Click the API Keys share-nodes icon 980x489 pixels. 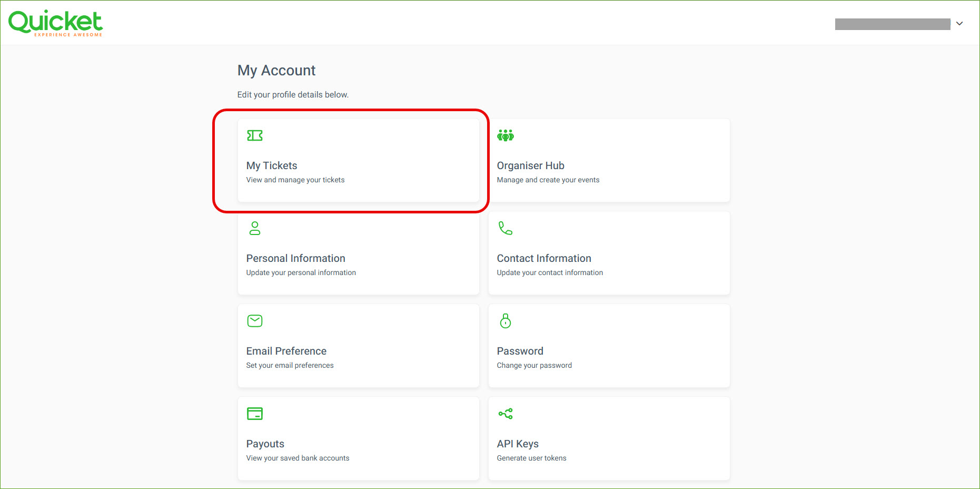(506, 414)
